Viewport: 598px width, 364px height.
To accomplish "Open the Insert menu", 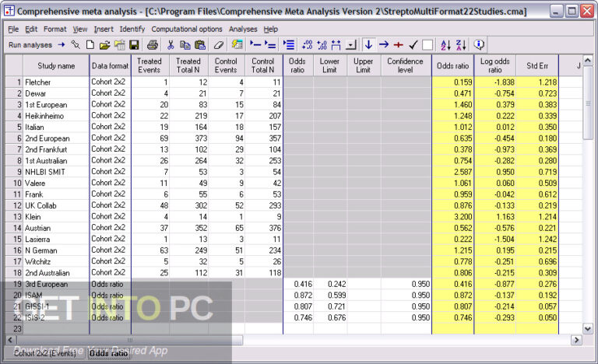I will tap(104, 29).
